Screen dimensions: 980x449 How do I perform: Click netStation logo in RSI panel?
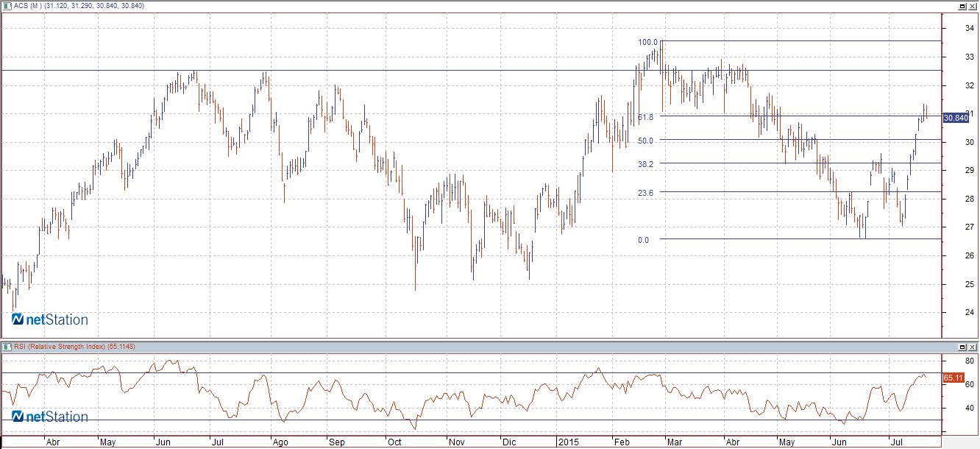[49, 417]
